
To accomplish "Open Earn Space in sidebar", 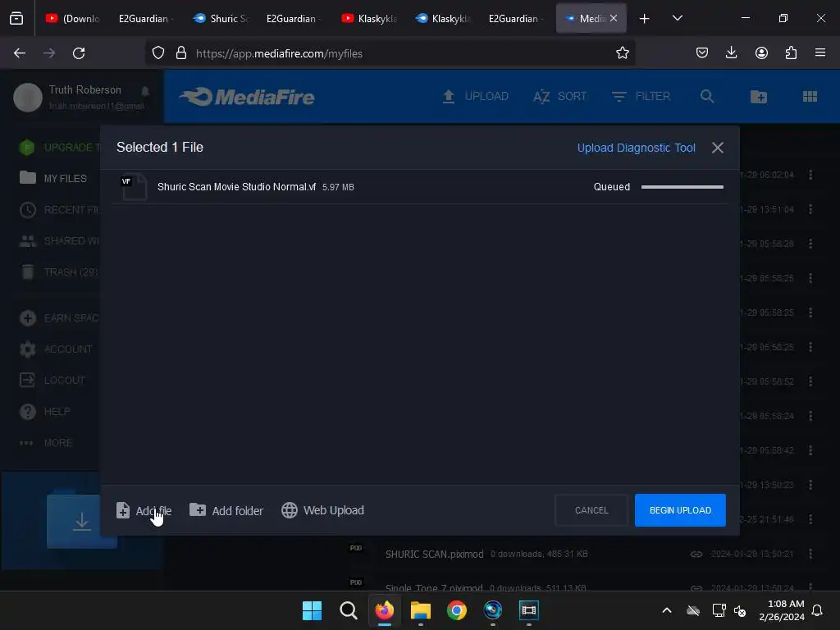I will point(59,318).
